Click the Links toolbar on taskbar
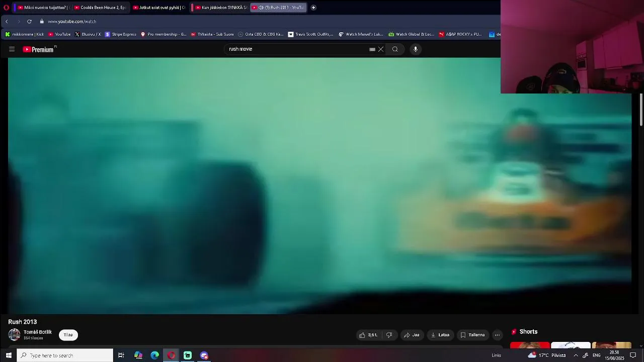The height and width of the screenshot is (362, 644). pyautogui.click(x=496, y=355)
